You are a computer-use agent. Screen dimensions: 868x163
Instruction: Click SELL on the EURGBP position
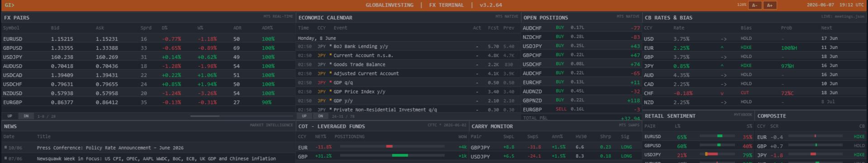[561, 109]
